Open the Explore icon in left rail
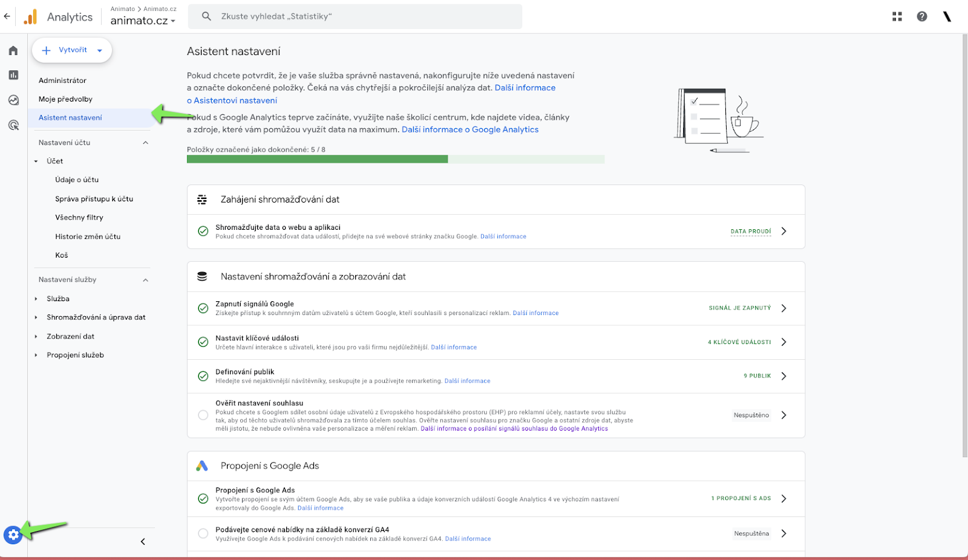 13,100
